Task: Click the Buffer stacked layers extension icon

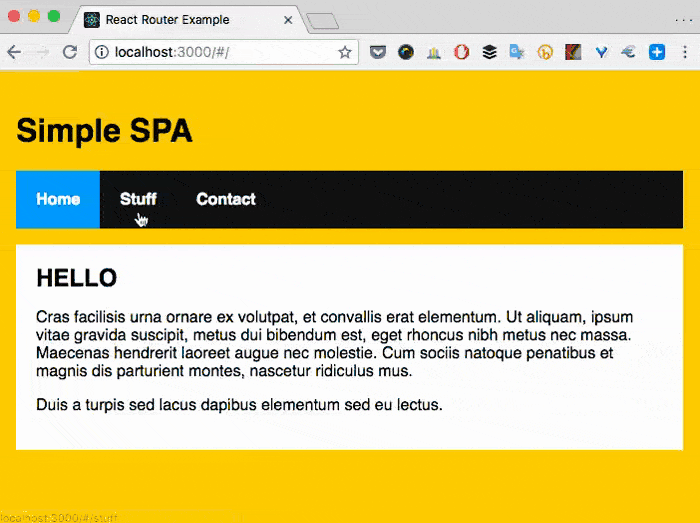Action: [490, 52]
